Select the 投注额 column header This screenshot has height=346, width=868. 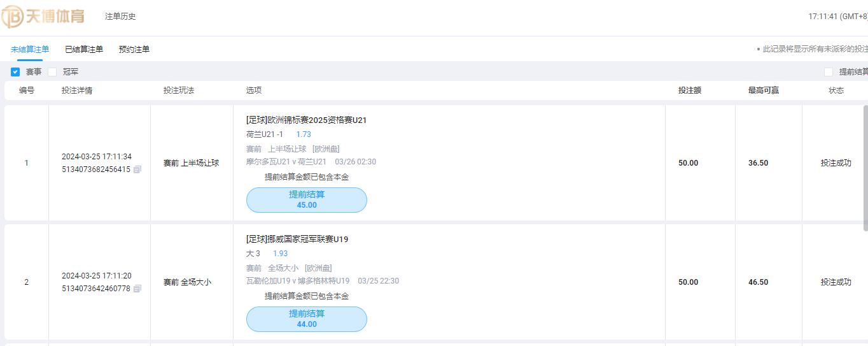tap(690, 90)
